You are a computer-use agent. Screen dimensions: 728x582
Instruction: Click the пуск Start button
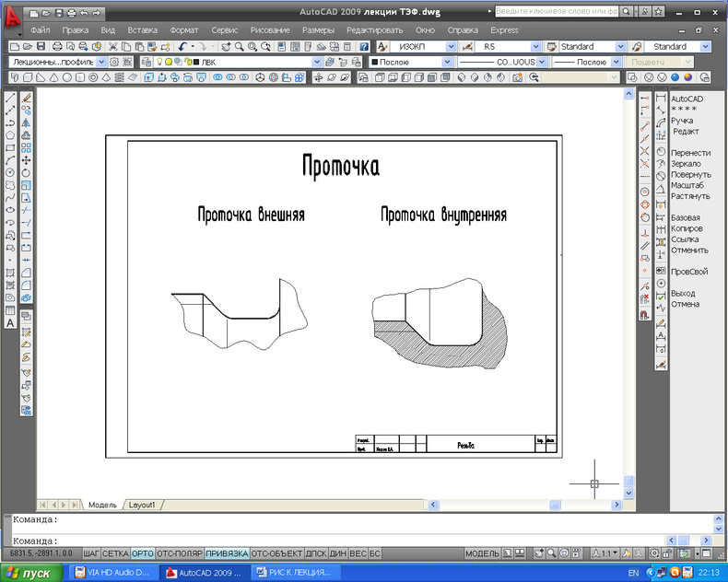pos(29,573)
